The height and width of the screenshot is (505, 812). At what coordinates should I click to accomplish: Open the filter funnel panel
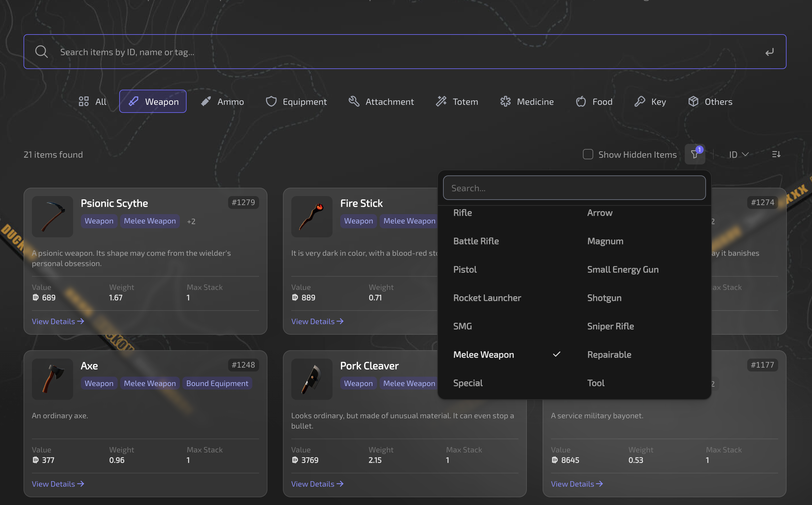pyautogui.click(x=694, y=154)
